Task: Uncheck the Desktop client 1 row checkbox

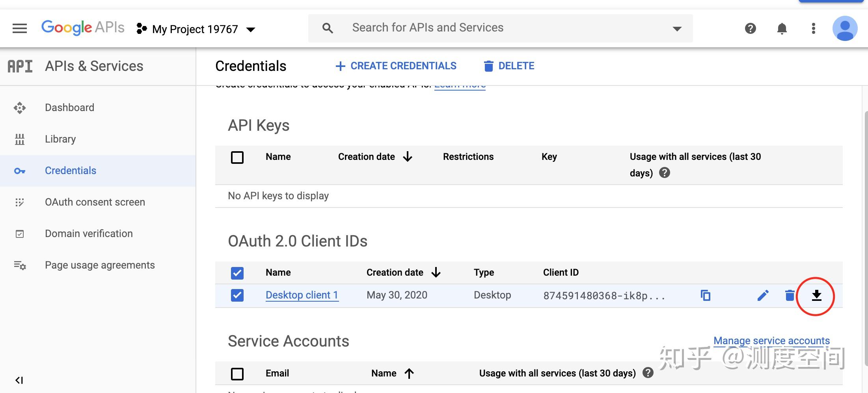Action: 237,295
